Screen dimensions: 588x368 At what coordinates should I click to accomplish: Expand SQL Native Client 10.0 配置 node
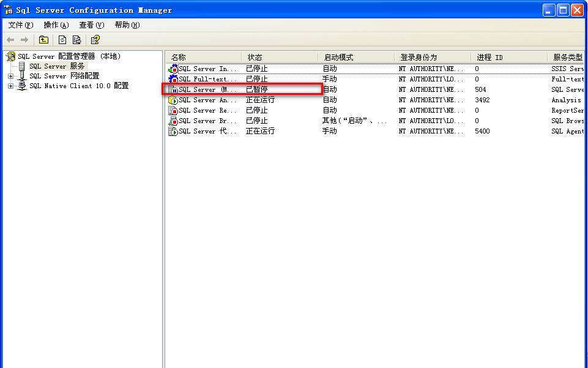[10, 86]
